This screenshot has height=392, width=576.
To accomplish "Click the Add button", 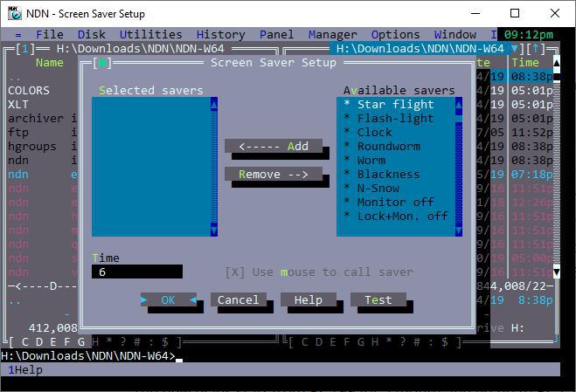I will pos(274,146).
